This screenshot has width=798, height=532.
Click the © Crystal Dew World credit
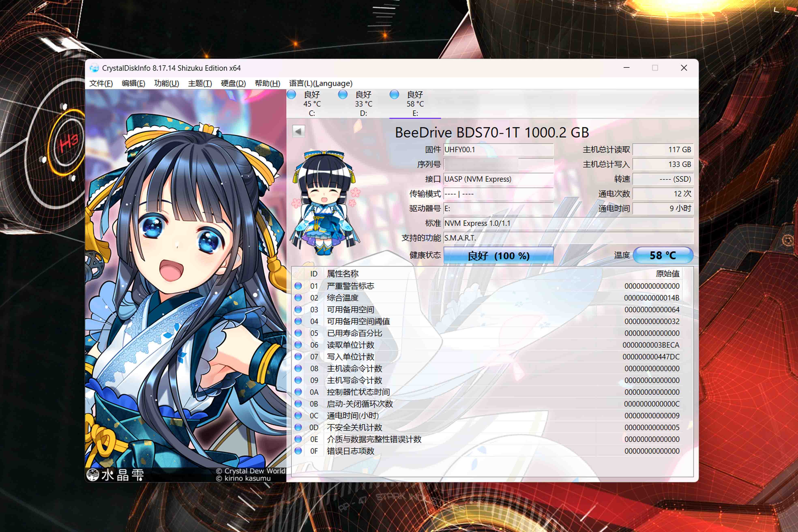tap(250, 471)
